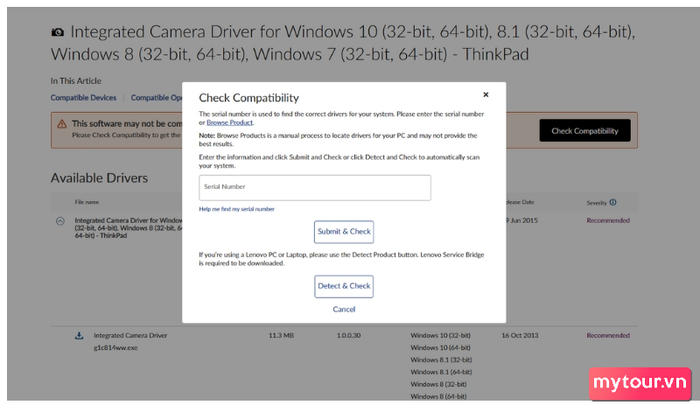The image size is (700, 411).
Task: Click the warning triangle icon in banner
Action: tap(62, 124)
